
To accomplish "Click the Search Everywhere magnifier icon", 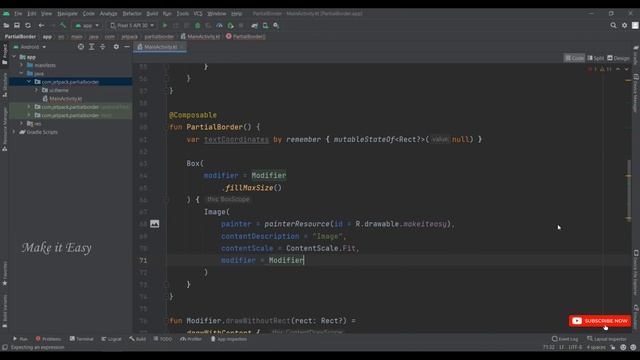I will click(613, 25).
